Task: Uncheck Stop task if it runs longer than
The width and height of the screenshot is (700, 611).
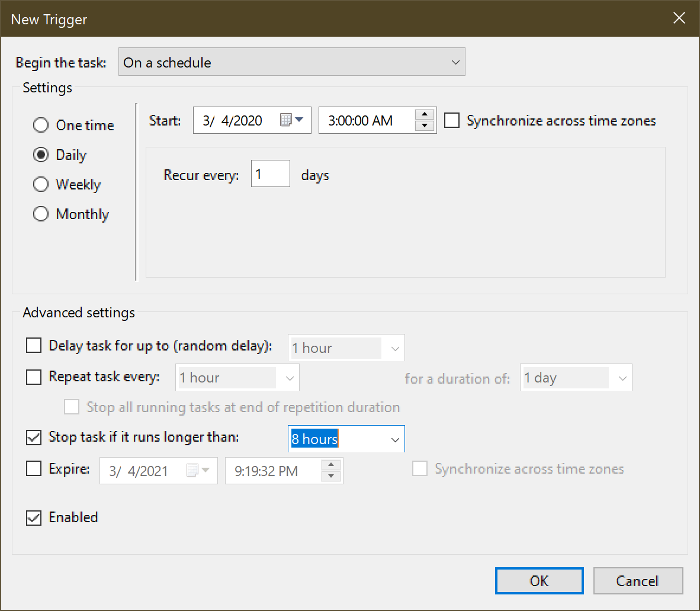Action: tap(34, 438)
